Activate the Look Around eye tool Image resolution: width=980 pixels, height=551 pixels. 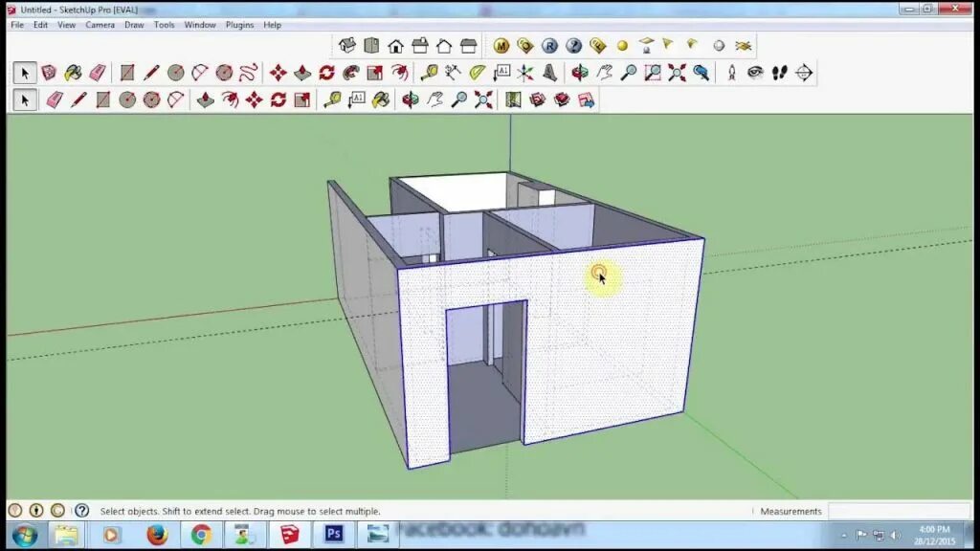coord(756,73)
